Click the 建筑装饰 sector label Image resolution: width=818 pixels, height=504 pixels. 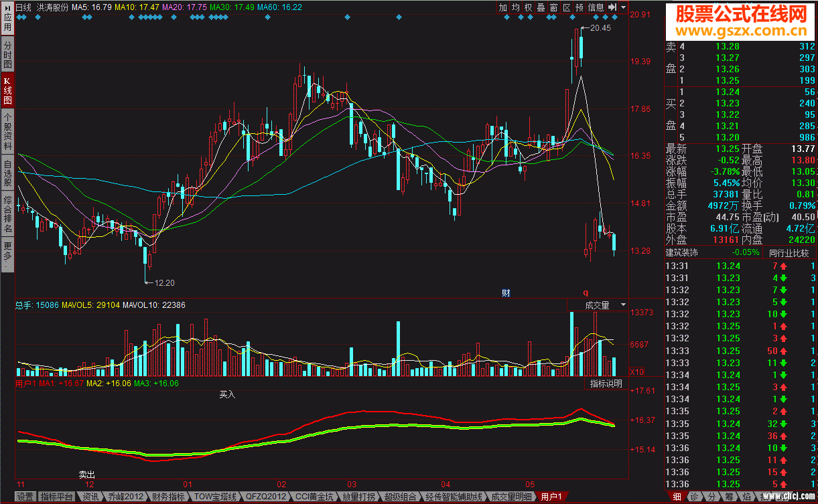click(x=681, y=253)
